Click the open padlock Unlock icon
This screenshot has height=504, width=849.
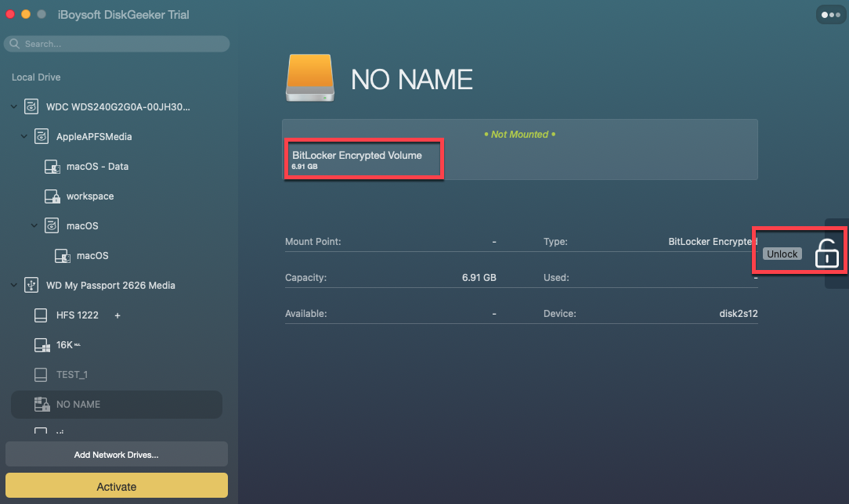[826, 254]
